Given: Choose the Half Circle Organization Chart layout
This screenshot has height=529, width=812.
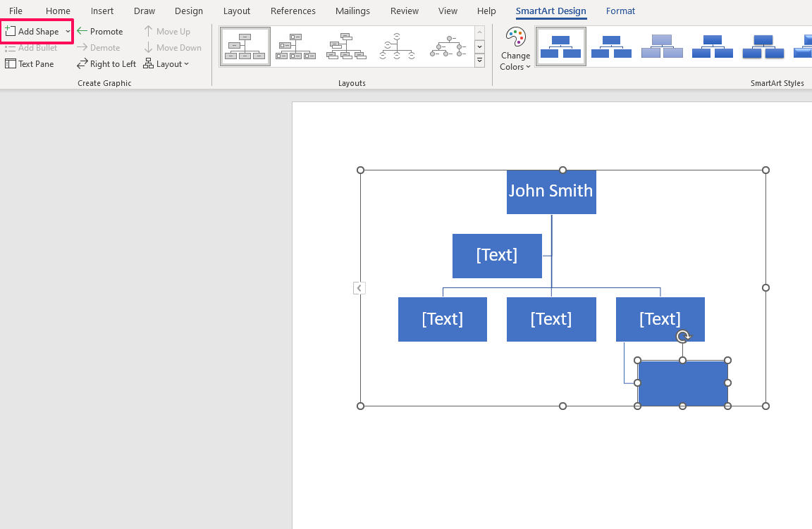Looking at the screenshot, I should (397, 47).
